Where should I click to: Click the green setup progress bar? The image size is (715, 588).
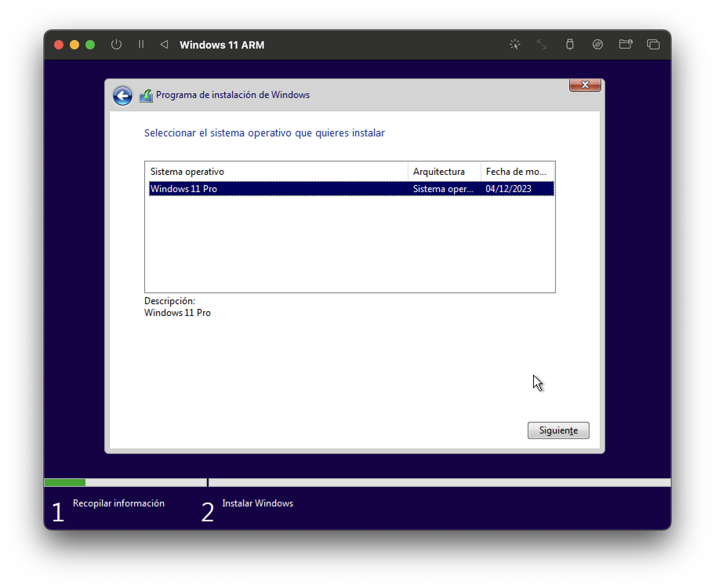pos(65,483)
